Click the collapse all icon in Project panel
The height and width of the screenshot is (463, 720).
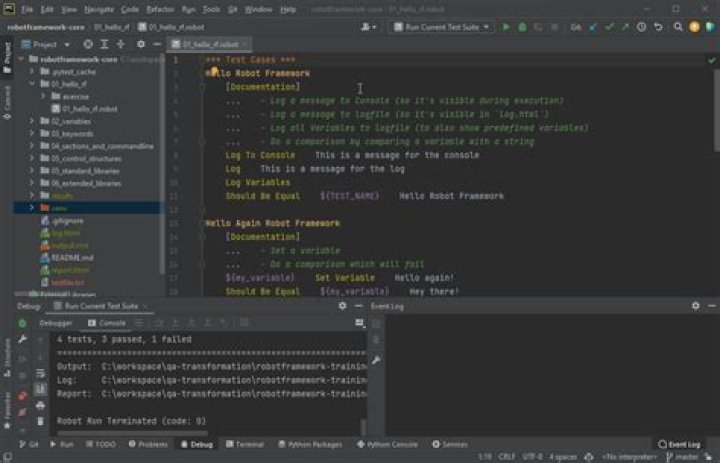121,44
